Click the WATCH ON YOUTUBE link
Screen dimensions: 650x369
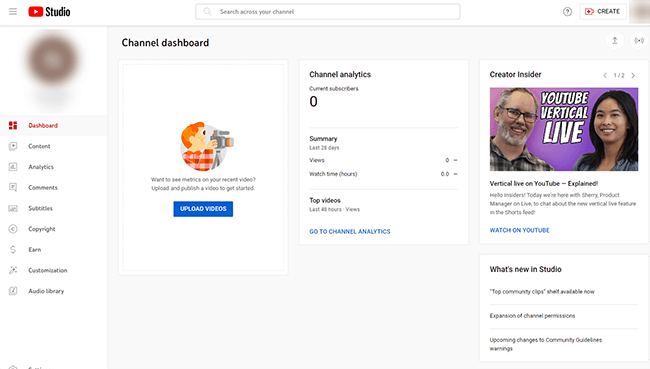(519, 230)
